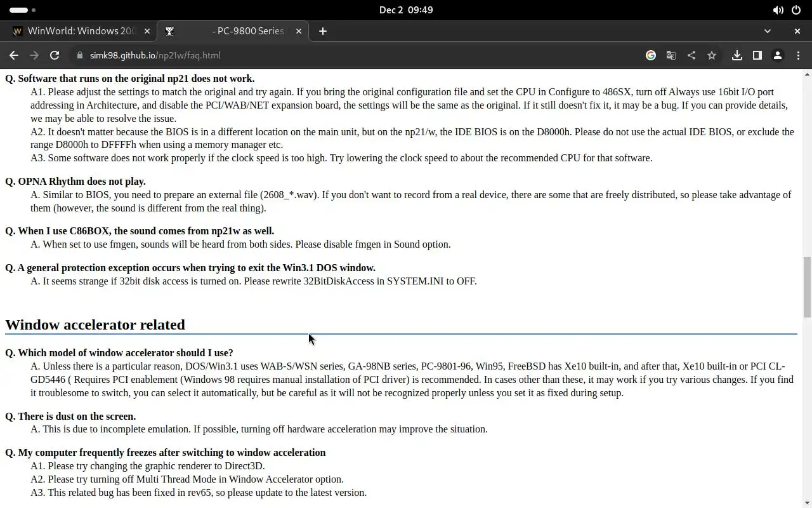812x508 pixels.
Task: Open the downloads icon
Action: point(737,55)
